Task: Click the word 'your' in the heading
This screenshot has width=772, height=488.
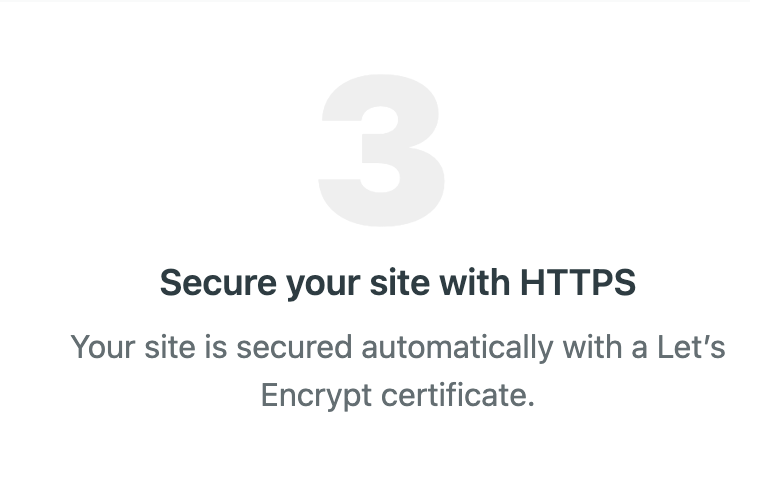Action: pyautogui.click(x=323, y=286)
